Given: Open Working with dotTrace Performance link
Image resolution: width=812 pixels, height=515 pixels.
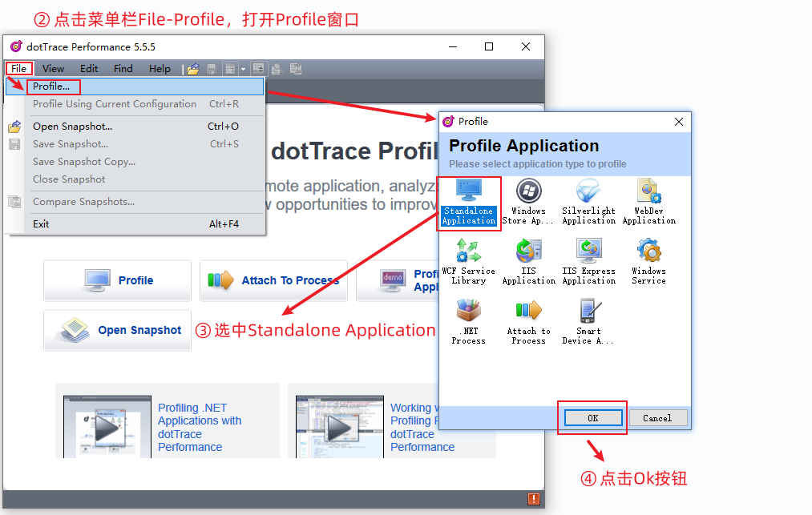Looking at the screenshot, I should pyautogui.click(x=422, y=428).
